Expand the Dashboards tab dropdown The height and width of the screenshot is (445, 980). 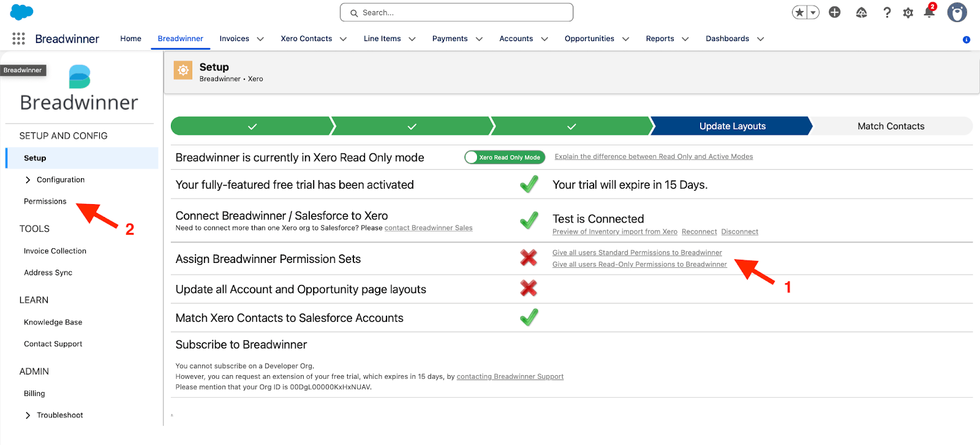[x=761, y=39]
